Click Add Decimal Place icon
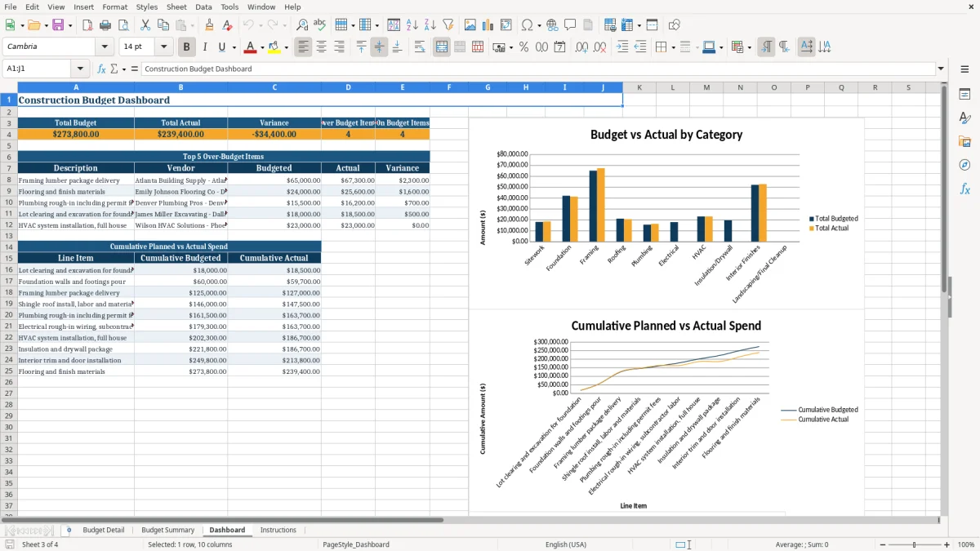 click(x=581, y=47)
